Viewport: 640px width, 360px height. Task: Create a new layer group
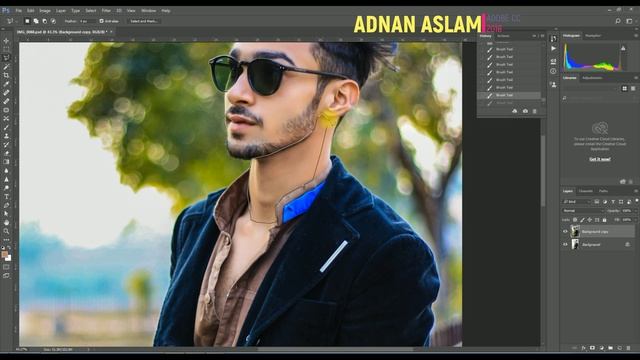pyautogui.click(x=610, y=348)
